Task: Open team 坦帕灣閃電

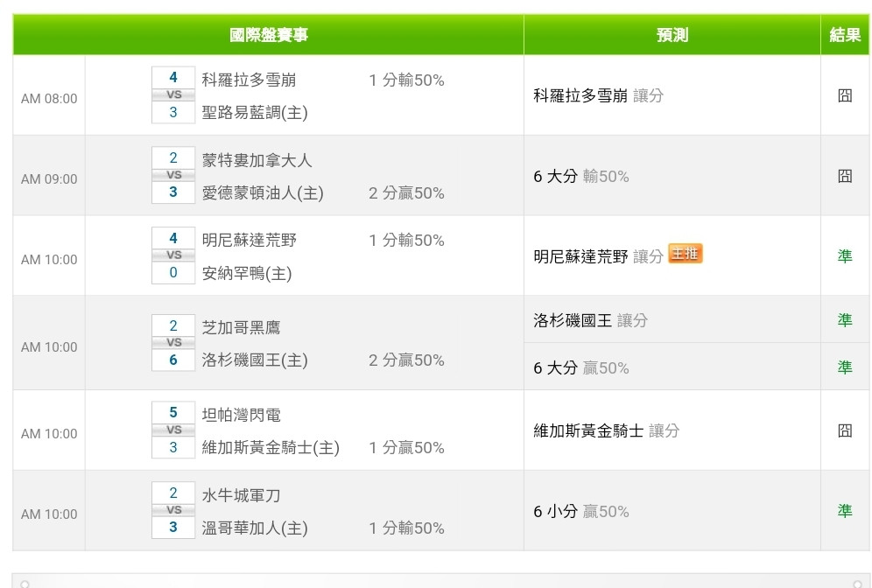Action: 241,415
